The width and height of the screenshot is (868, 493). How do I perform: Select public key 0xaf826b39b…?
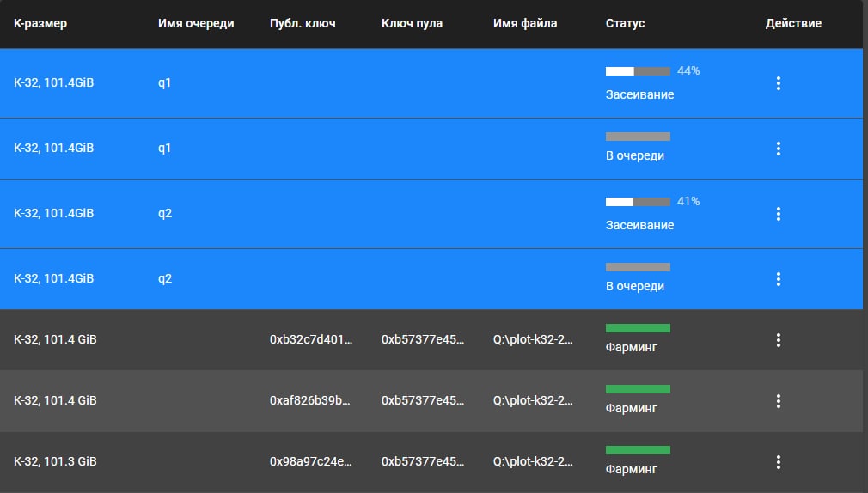coord(310,400)
